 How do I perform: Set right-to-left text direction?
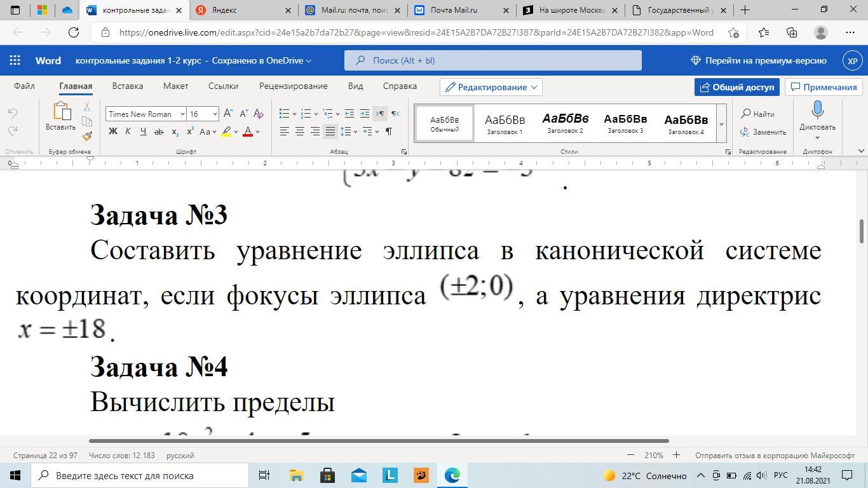(x=395, y=114)
